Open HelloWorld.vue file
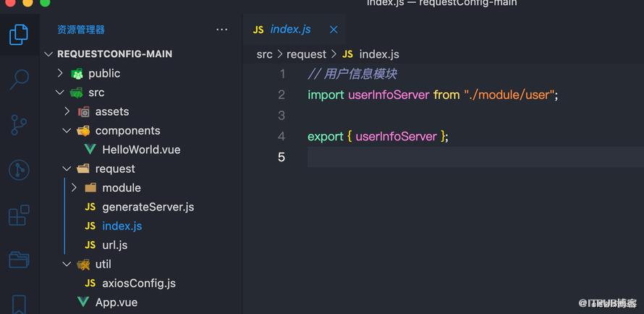The image size is (644, 314). (141, 150)
